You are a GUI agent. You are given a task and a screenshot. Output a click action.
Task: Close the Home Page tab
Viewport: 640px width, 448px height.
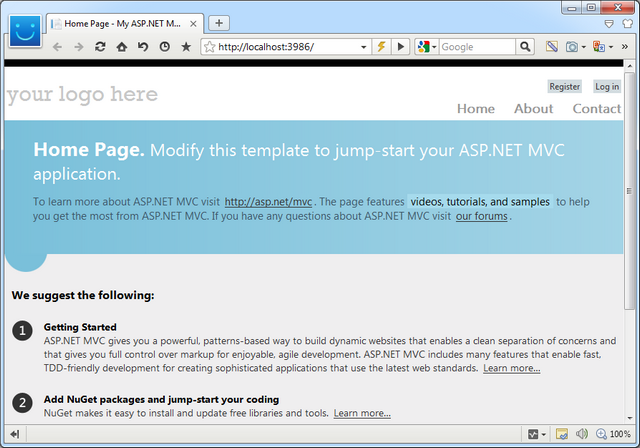pyautogui.click(x=193, y=24)
